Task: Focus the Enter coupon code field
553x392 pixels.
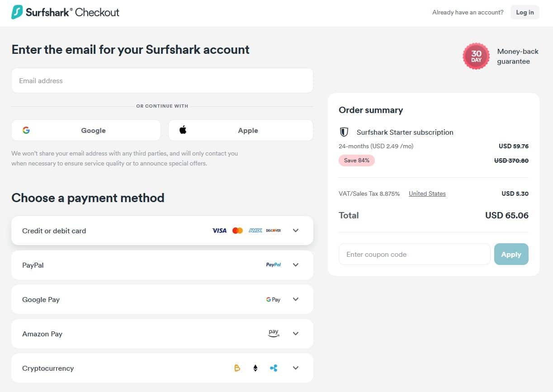Action: (x=415, y=254)
